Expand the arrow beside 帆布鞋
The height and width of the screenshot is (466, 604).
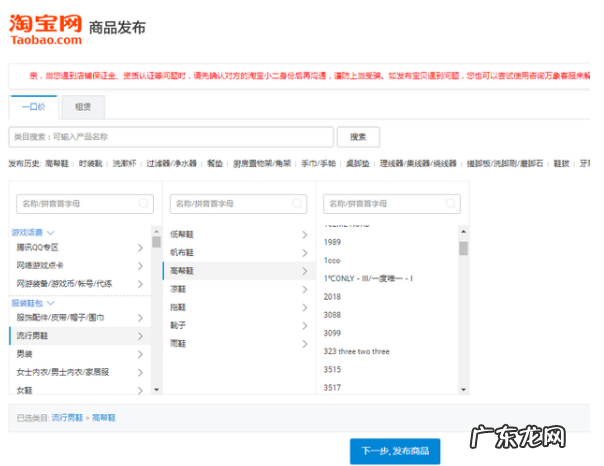click(305, 253)
